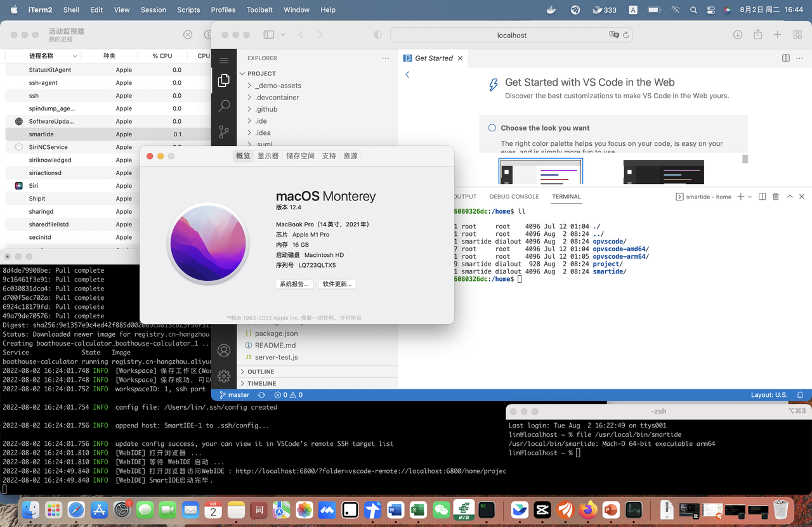The width and height of the screenshot is (812, 527).
Task: Switch to the 显示器 tab in About This Mac
Action: pyautogui.click(x=268, y=155)
